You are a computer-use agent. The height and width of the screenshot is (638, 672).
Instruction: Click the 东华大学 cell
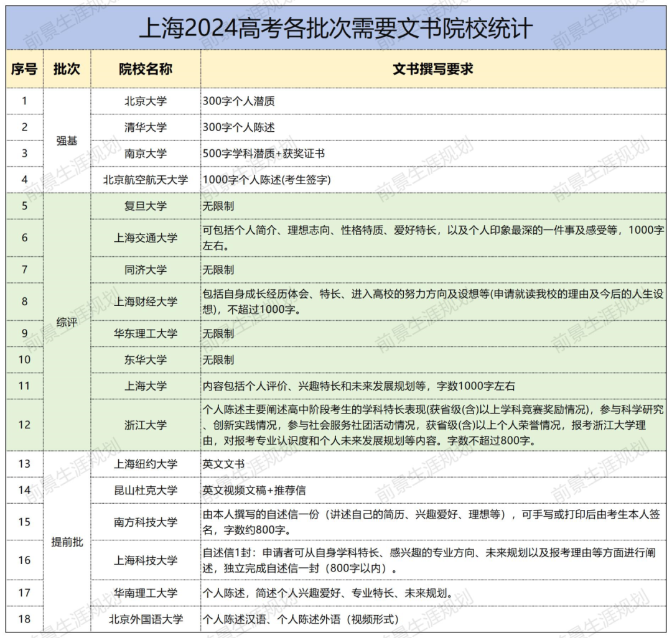pos(146,359)
